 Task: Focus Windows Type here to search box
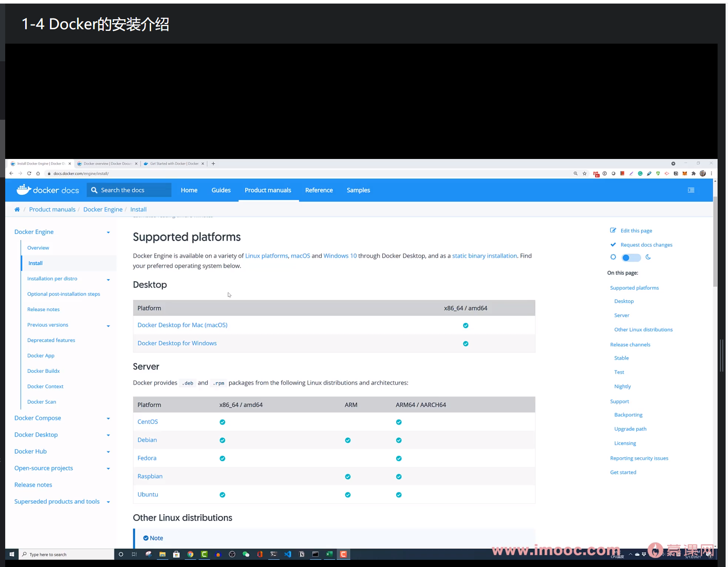pos(66,554)
